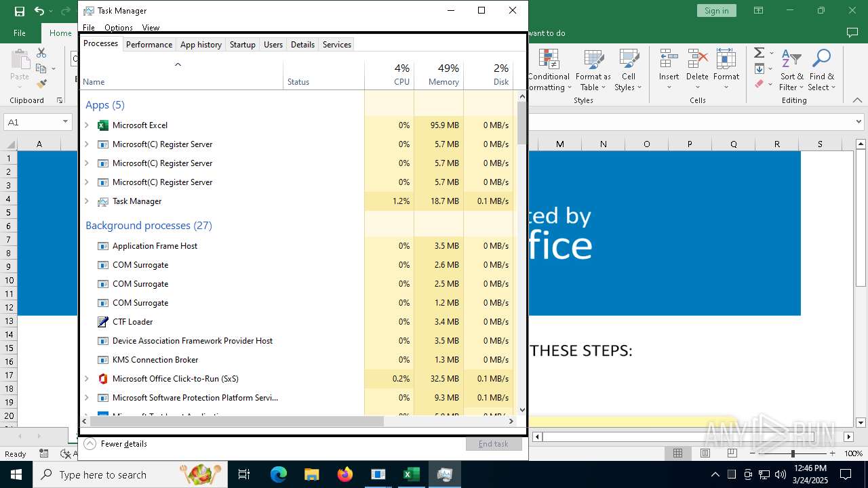The width and height of the screenshot is (868, 488).
Task: Sort processes by Disk column
Action: 488,75
